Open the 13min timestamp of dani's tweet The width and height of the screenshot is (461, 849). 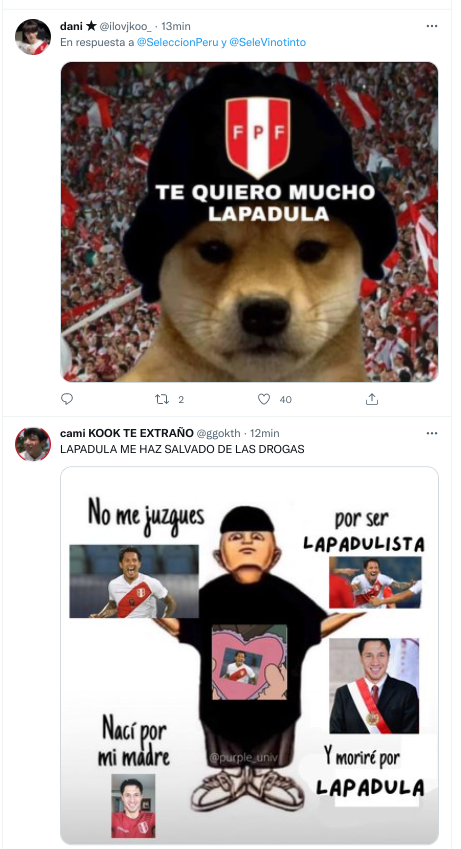point(176,26)
